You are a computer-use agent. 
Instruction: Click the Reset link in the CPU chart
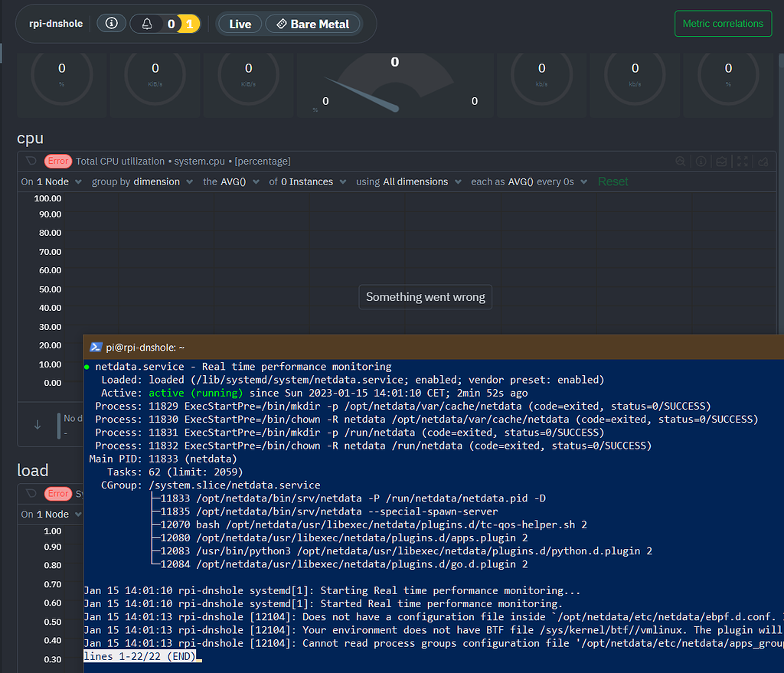pos(612,181)
